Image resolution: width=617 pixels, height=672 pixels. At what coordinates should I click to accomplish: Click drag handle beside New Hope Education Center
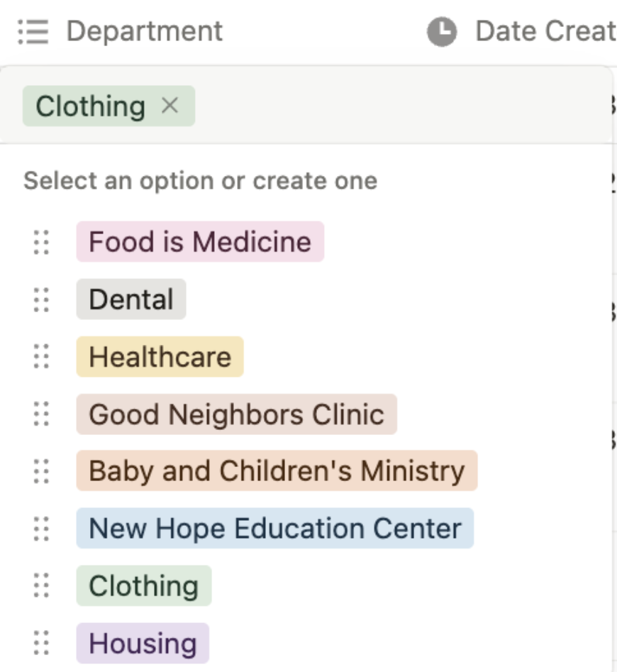pyautogui.click(x=42, y=529)
